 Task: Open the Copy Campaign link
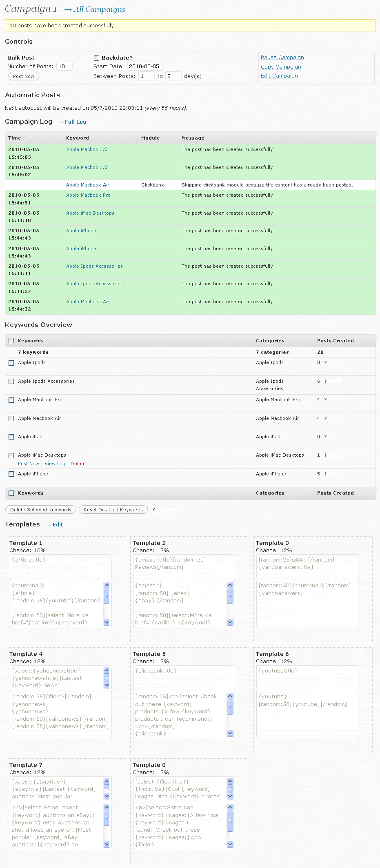point(281,67)
